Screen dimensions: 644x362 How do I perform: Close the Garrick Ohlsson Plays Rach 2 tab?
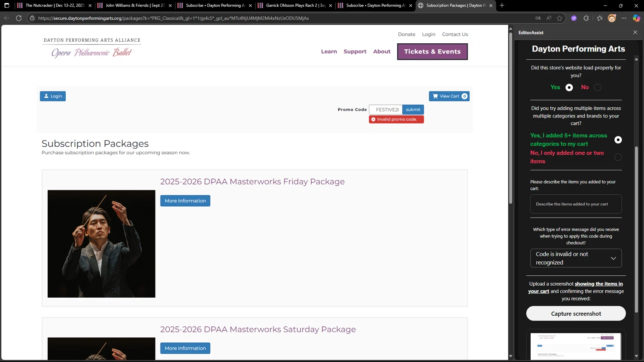pyautogui.click(x=331, y=6)
